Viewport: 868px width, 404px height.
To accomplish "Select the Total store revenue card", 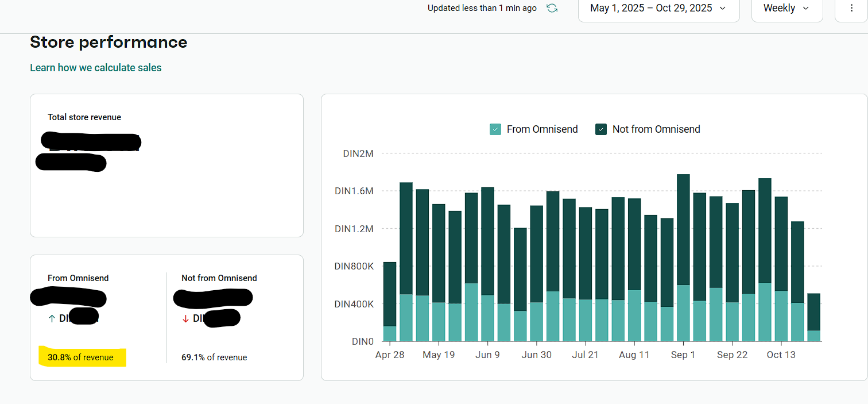I will tap(166, 166).
